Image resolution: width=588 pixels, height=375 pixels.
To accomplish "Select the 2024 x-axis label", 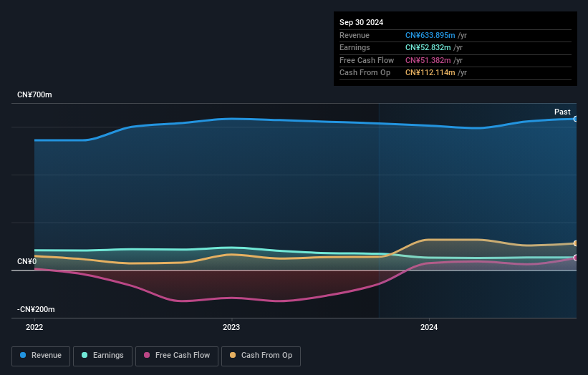I will tap(429, 328).
